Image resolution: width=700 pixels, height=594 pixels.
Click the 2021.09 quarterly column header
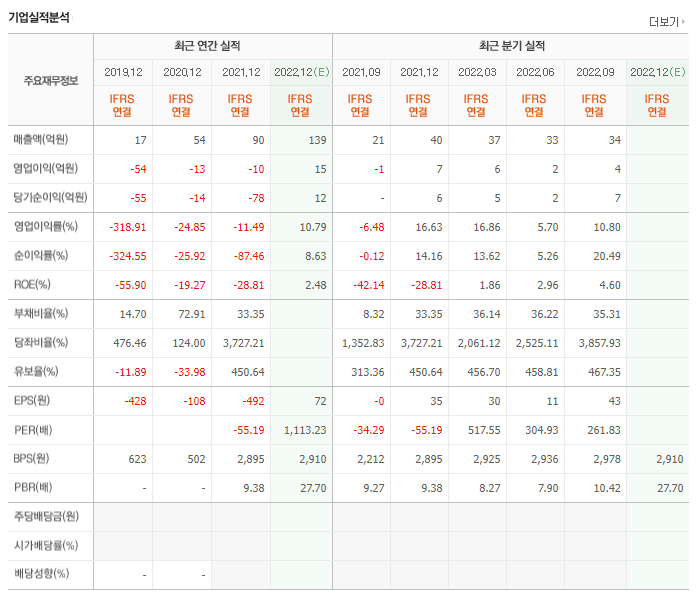(x=361, y=72)
